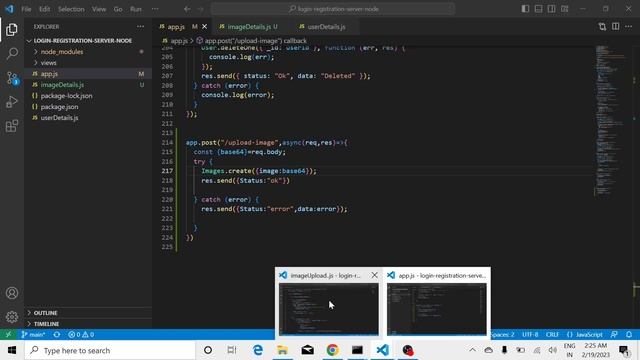The height and width of the screenshot is (360, 640).
Task: Click the Synchronize Changes icon in status bar
Action: coord(57,334)
